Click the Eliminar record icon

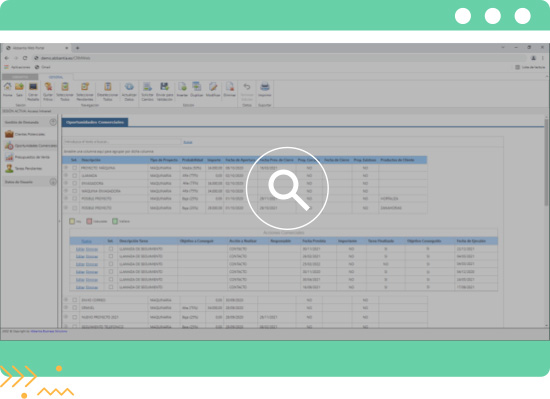[x=229, y=87]
